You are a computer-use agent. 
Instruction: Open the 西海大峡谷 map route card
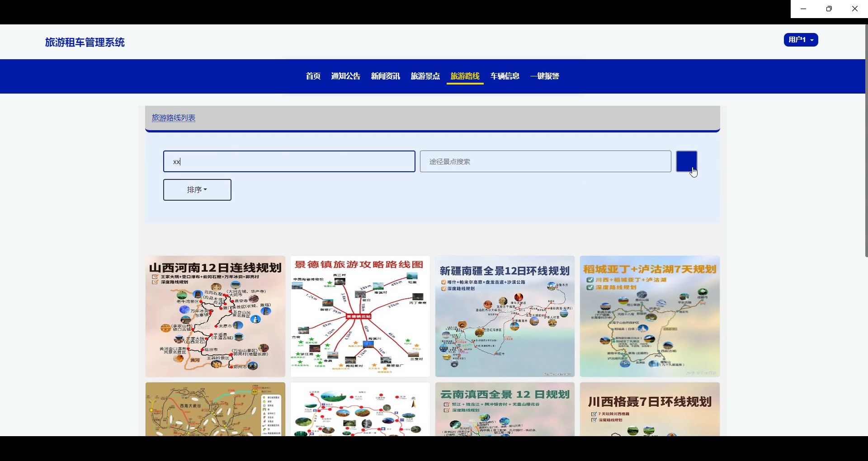click(x=215, y=409)
